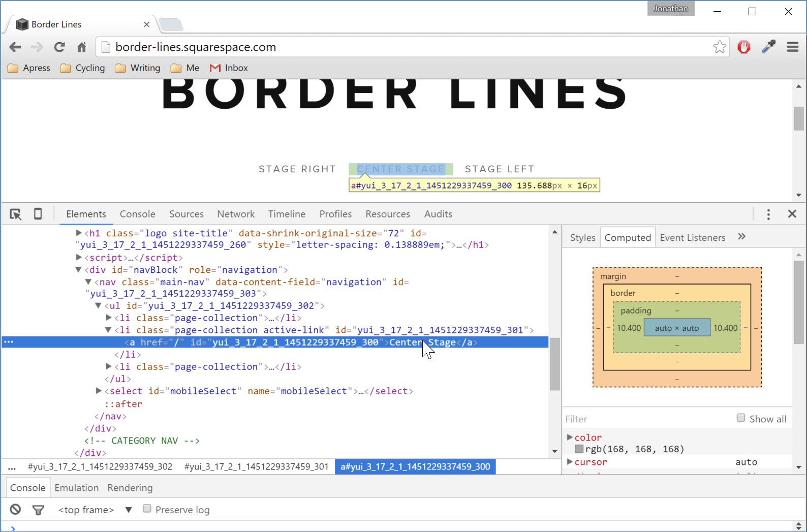Collapse the main-nav nav node
This screenshot has width=807, height=532.
pyautogui.click(x=88, y=281)
